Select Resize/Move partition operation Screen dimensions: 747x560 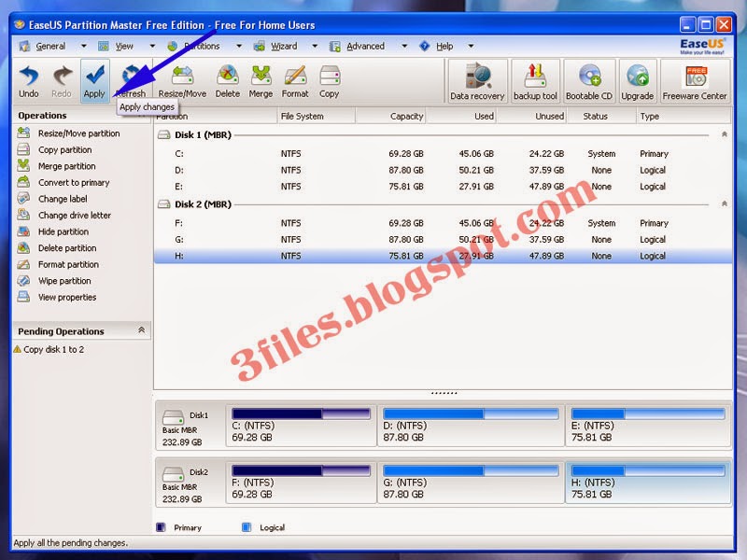(68, 133)
